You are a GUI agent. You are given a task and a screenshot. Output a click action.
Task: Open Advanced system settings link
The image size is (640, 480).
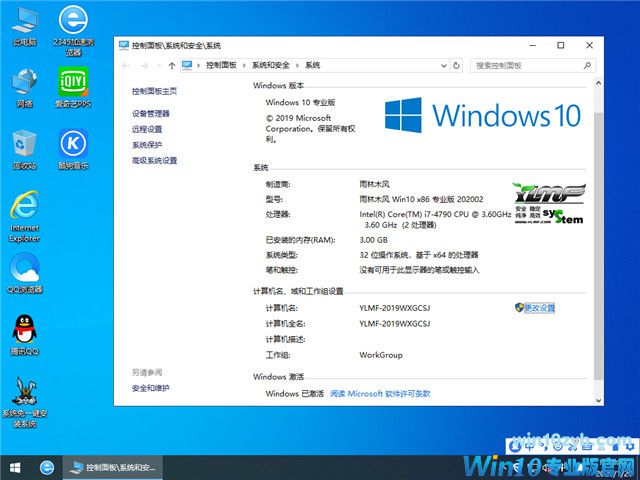coord(154,160)
